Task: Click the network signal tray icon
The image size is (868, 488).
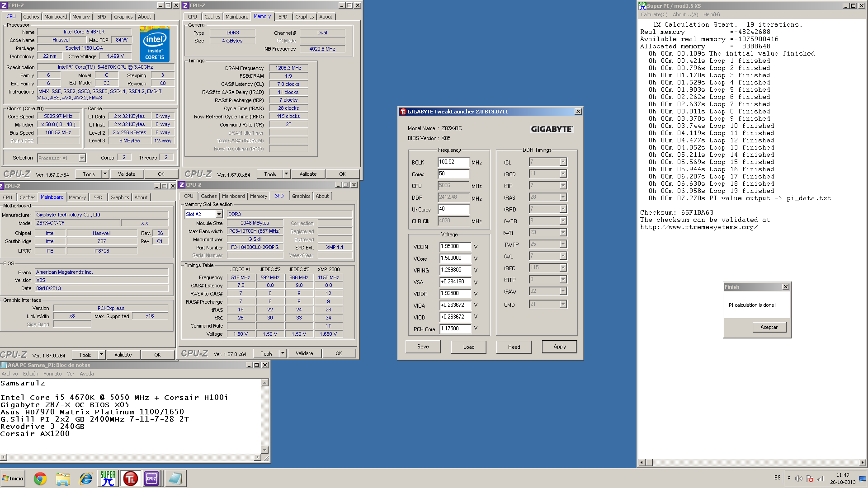Action: tap(821, 479)
